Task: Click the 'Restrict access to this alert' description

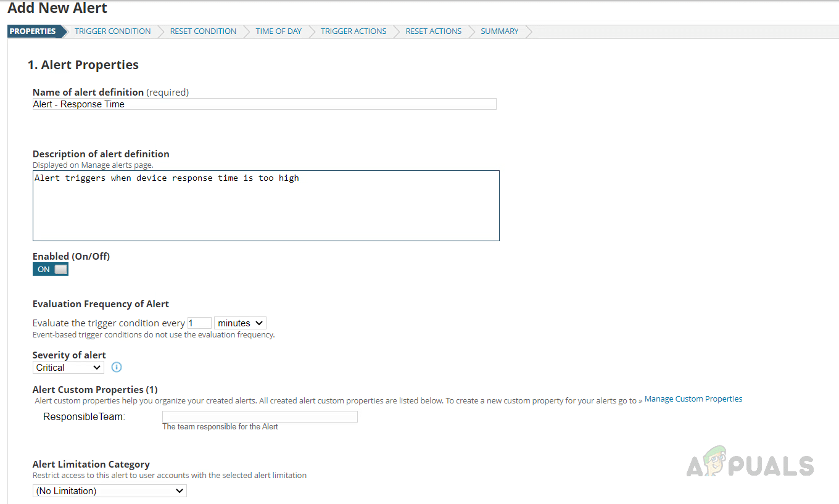Action: point(170,476)
